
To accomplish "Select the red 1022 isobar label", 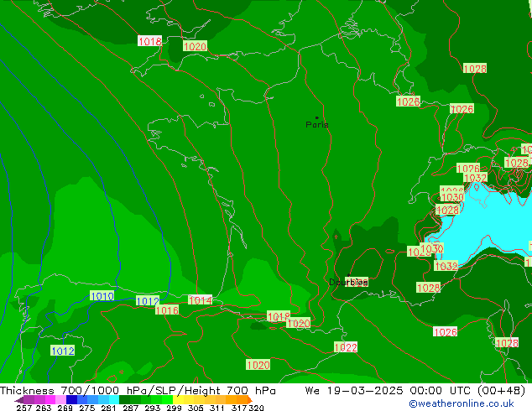I will [346, 347].
